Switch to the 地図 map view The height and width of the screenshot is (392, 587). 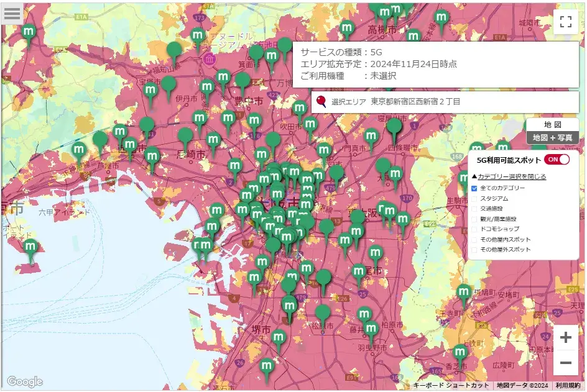tap(553, 125)
